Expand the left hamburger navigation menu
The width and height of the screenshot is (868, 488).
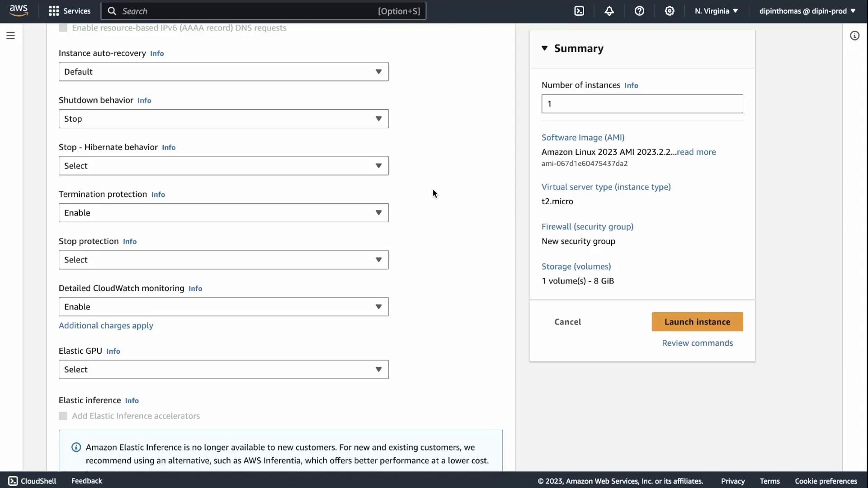[x=10, y=35]
